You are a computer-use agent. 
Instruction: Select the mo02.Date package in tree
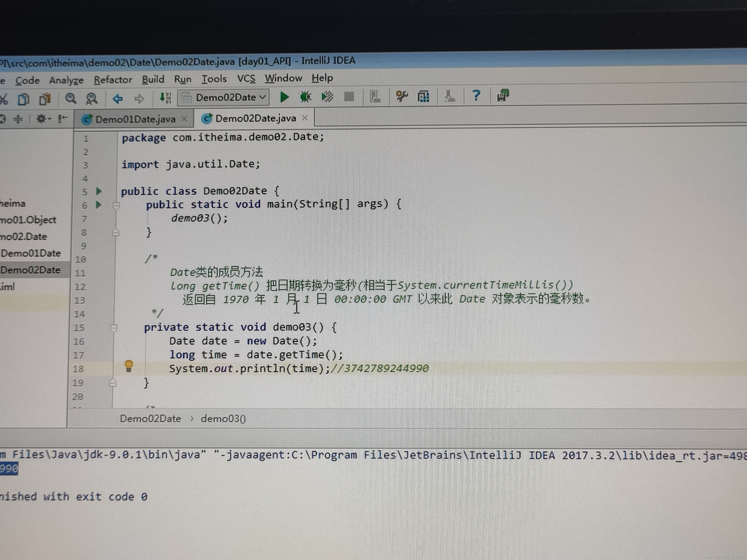pyautogui.click(x=23, y=236)
